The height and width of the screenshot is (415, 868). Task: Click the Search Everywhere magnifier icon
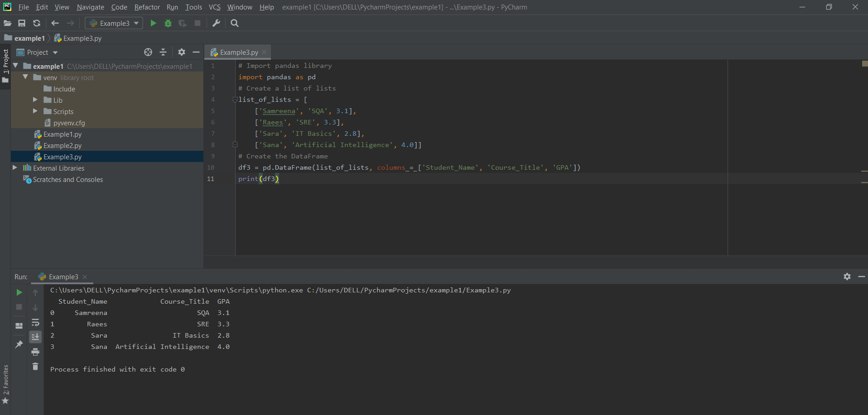[235, 23]
